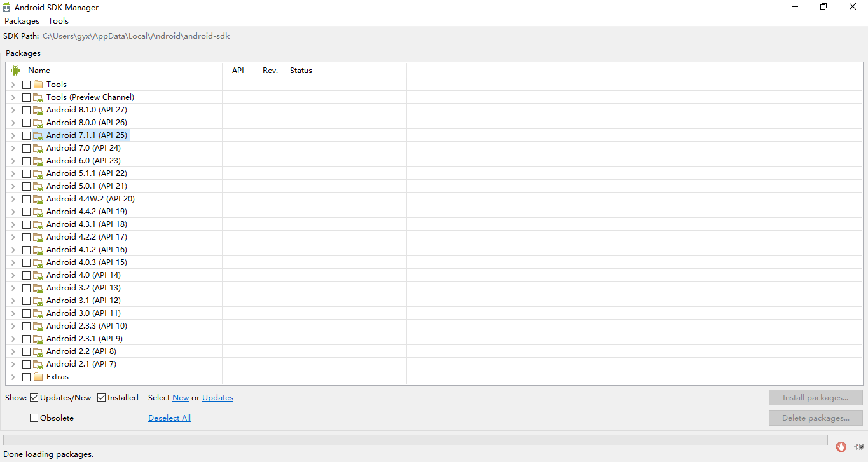Click the Android SDK Manager title bar icon
This screenshot has width=868, height=462.
(6, 7)
